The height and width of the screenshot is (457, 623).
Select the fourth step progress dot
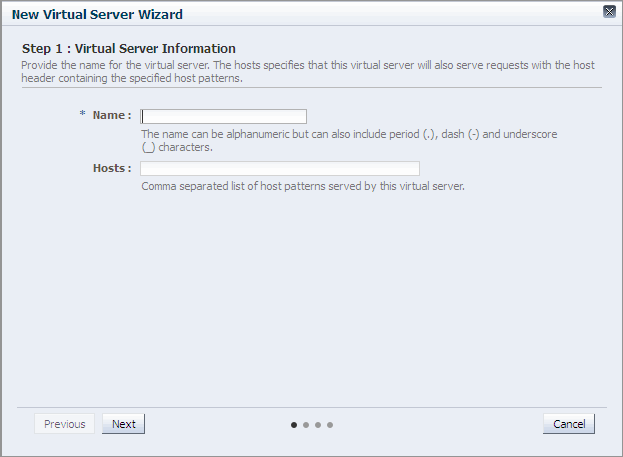[x=330, y=425]
